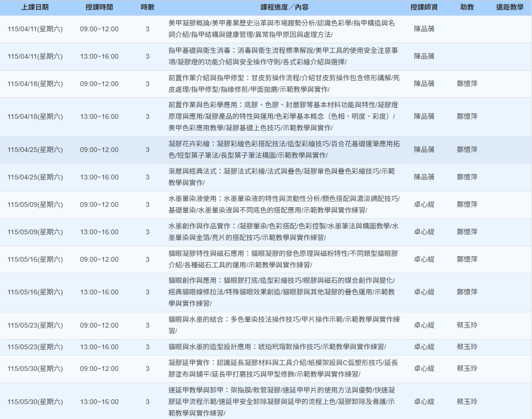The height and width of the screenshot is (419, 532).
Task: Click the 上課日期 column header
Action: (35, 8)
